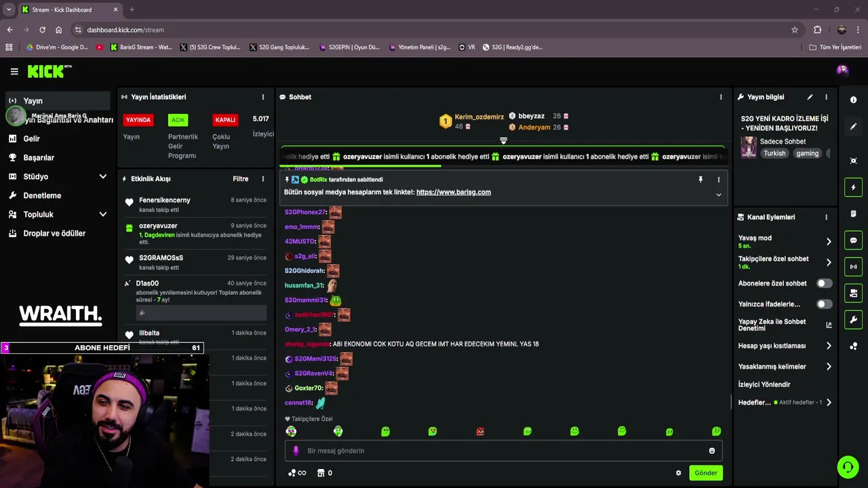Open the green support headset button
The width and height of the screenshot is (868, 488).
click(848, 467)
